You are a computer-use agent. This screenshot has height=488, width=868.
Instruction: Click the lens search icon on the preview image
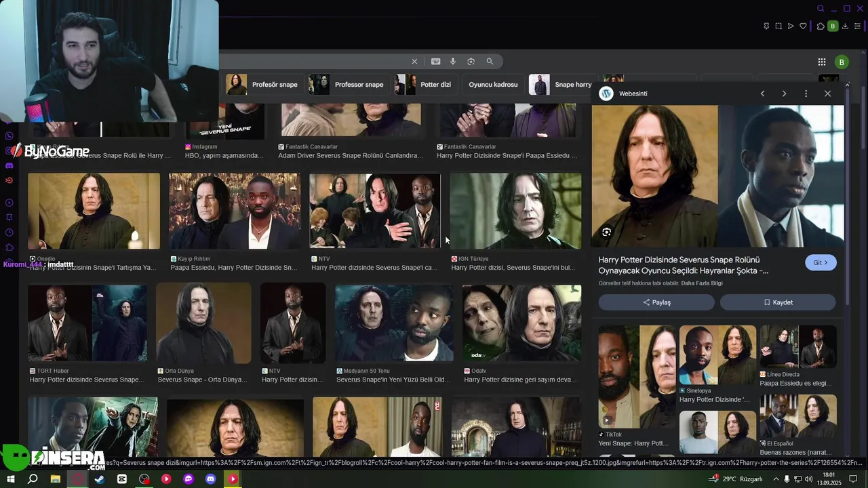coord(606,232)
